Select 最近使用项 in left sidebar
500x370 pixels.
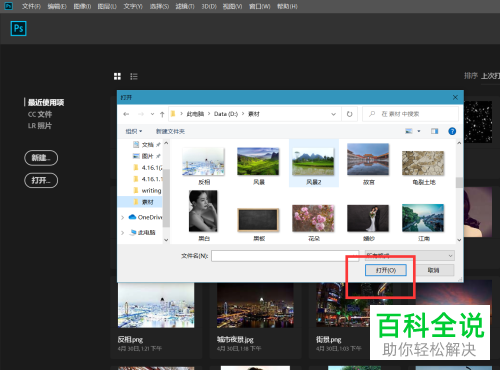pyautogui.click(x=46, y=102)
